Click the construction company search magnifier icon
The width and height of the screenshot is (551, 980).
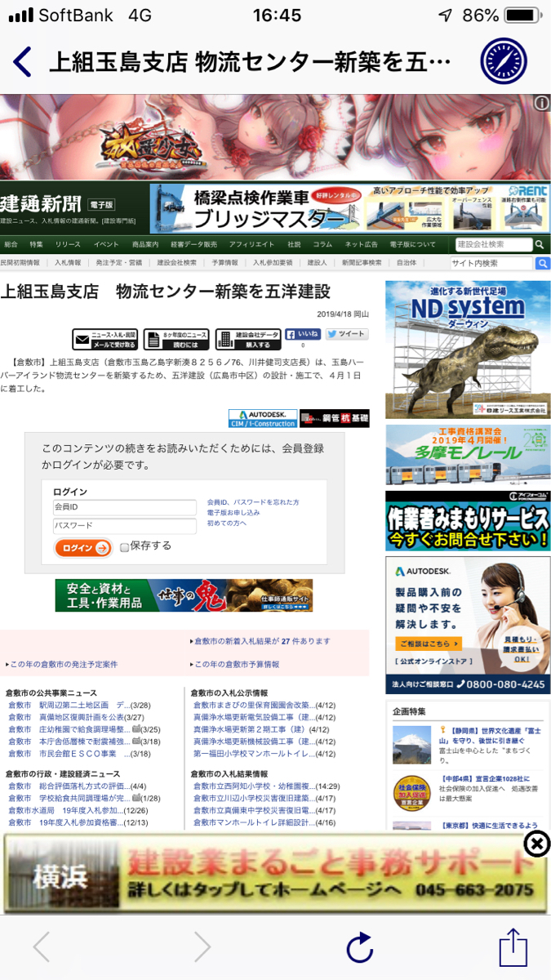[540, 244]
